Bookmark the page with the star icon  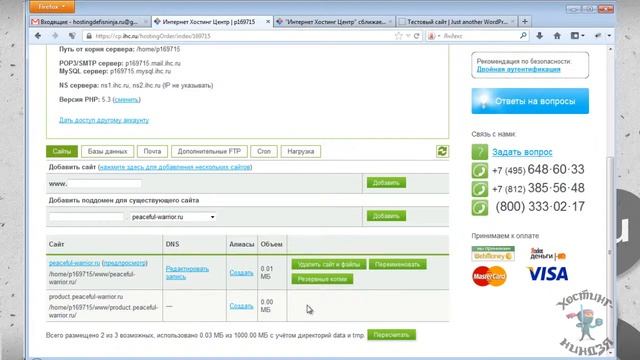(398, 36)
